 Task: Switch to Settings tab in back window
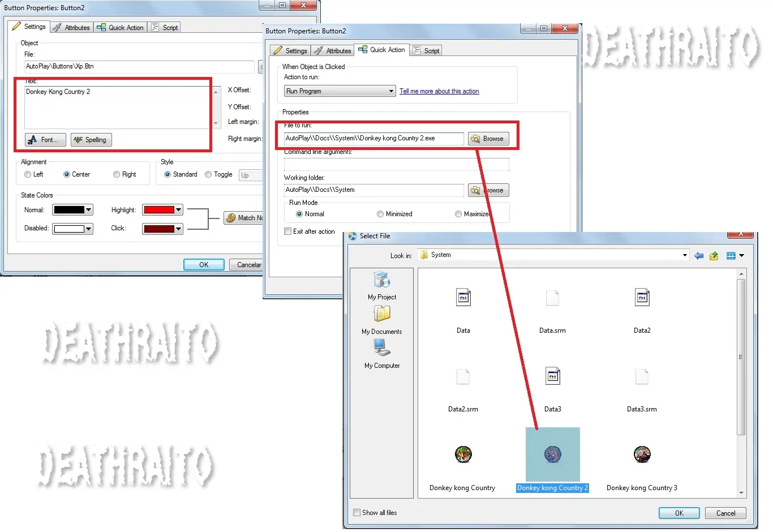(29, 27)
